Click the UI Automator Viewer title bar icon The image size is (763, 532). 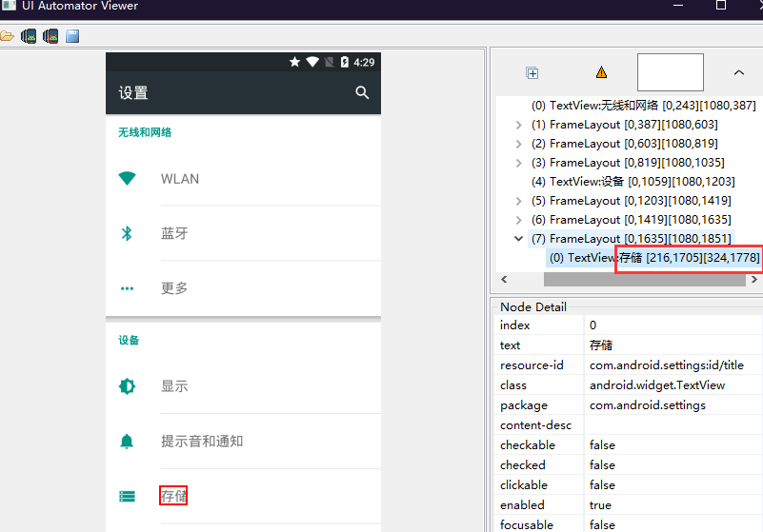pyautogui.click(x=9, y=6)
